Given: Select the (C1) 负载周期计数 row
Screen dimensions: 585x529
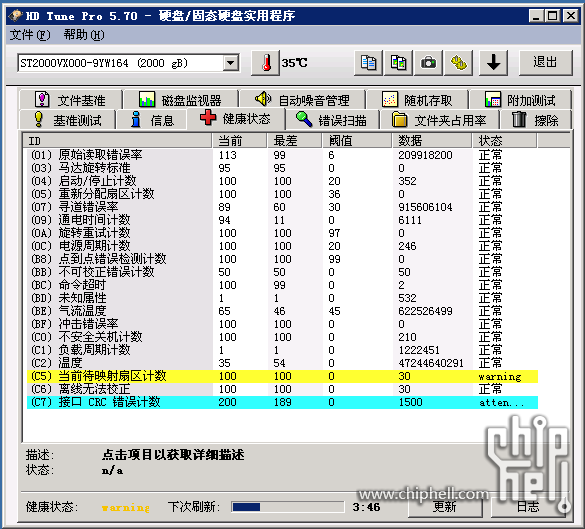Looking at the screenshot, I should [282, 350].
